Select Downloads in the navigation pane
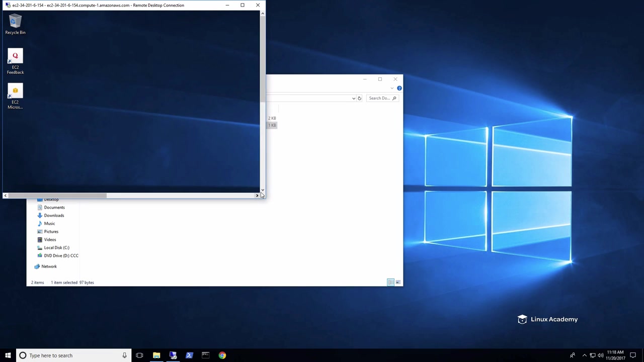 54,215
